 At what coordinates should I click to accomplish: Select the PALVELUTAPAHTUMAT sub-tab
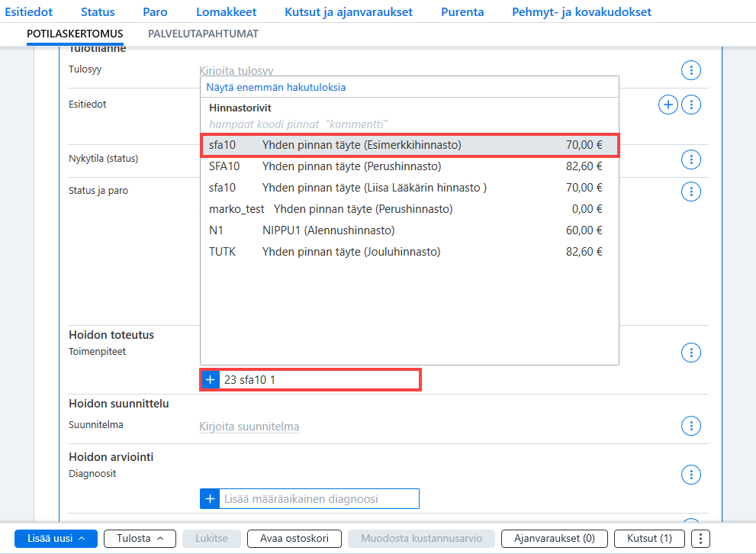point(203,34)
